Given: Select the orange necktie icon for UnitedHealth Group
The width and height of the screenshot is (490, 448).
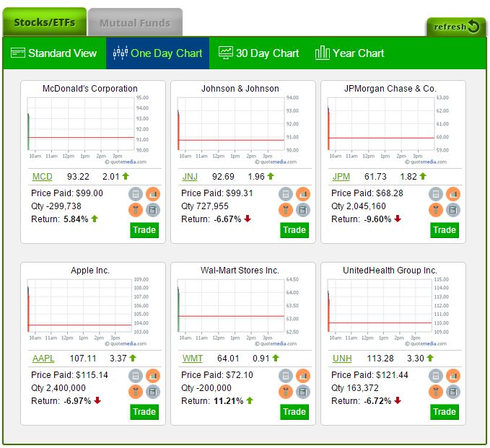Looking at the screenshot, I should pos(436,392).
